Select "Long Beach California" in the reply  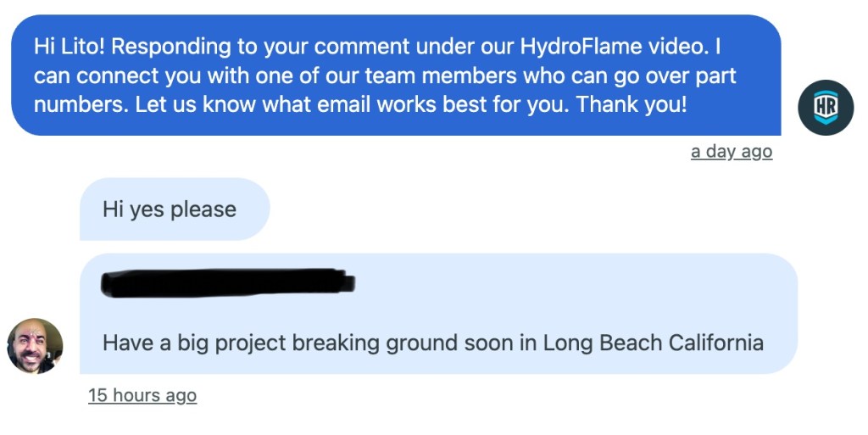[x=654, y=343]
